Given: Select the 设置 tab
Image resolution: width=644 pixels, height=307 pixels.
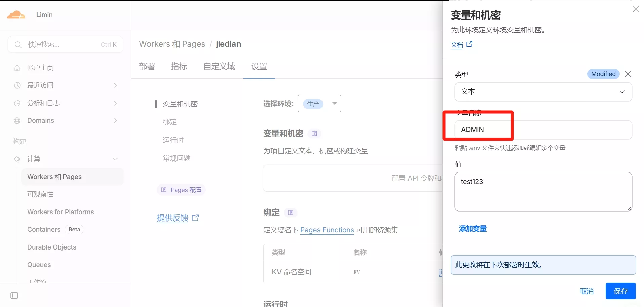Looking at the screenshot, I should 259,66.
